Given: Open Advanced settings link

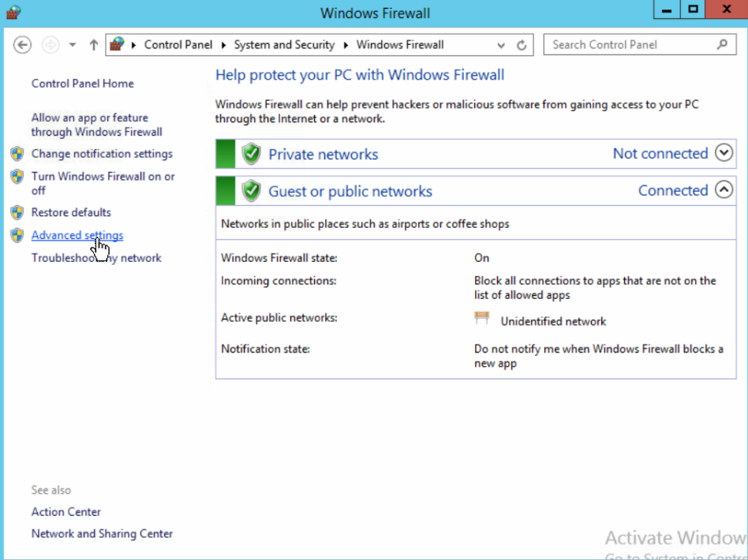Looking at the screenshot, I should point(77,235).
